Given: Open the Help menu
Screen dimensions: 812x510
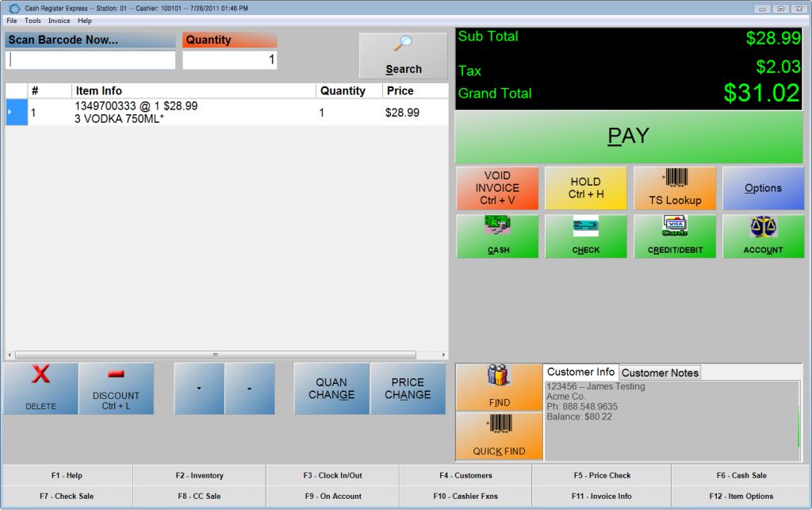Looking at the screenshot, I should click(x=85, y=21).
